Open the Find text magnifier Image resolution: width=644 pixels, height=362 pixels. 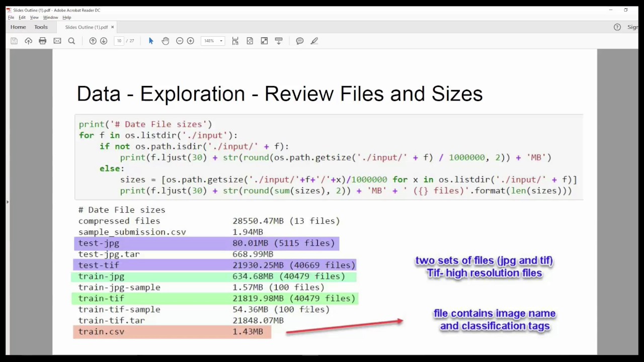71,41
